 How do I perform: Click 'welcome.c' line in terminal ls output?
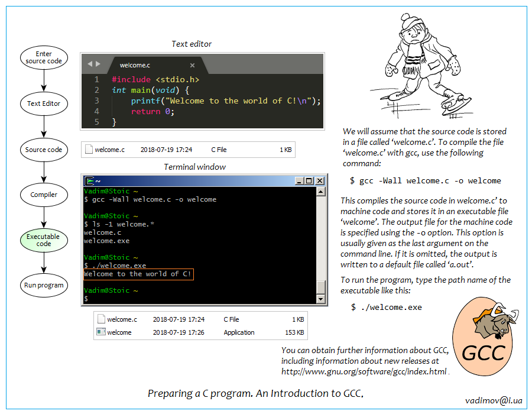click(x=102, y=232)
